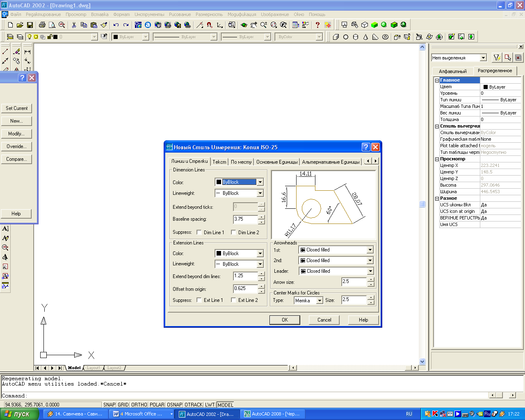Open the 1st arrowhead dropdown
The width and height of the screenshot is (525, 420).
click(x=370, y=250)
